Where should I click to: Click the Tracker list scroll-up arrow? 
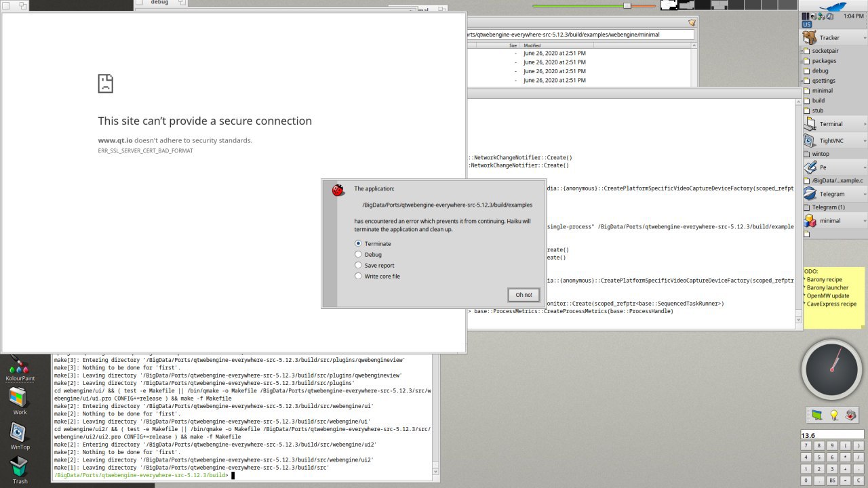[694, 45]
